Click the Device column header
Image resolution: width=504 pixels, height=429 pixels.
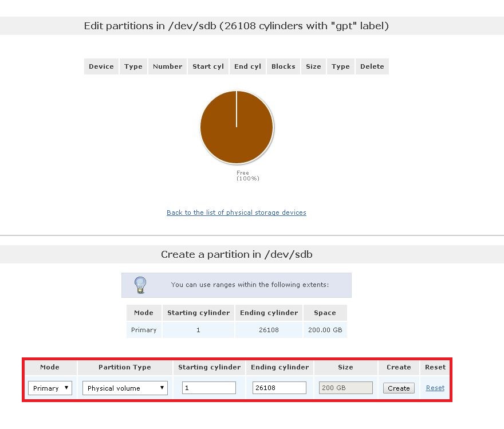pyautogui.click(x=101, y=66)
